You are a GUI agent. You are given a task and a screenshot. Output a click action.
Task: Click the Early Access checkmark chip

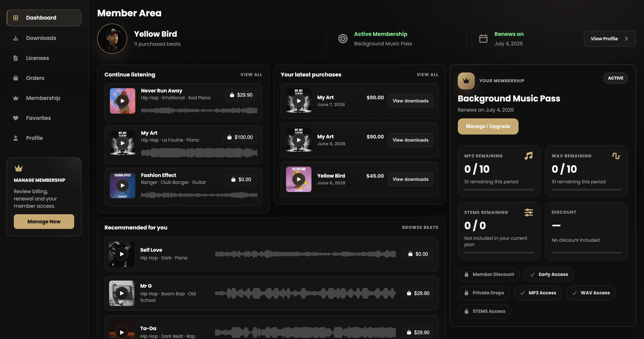pos(549,274)
